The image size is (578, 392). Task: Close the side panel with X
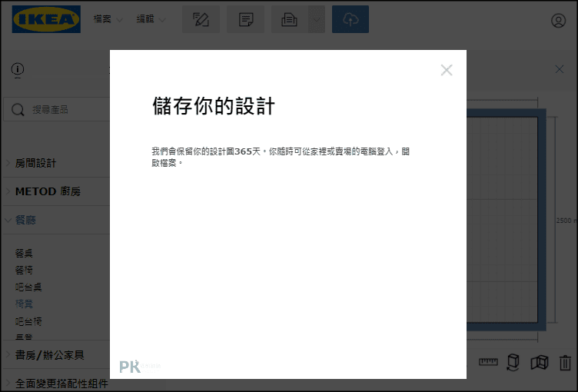click(x=560, y=69)
